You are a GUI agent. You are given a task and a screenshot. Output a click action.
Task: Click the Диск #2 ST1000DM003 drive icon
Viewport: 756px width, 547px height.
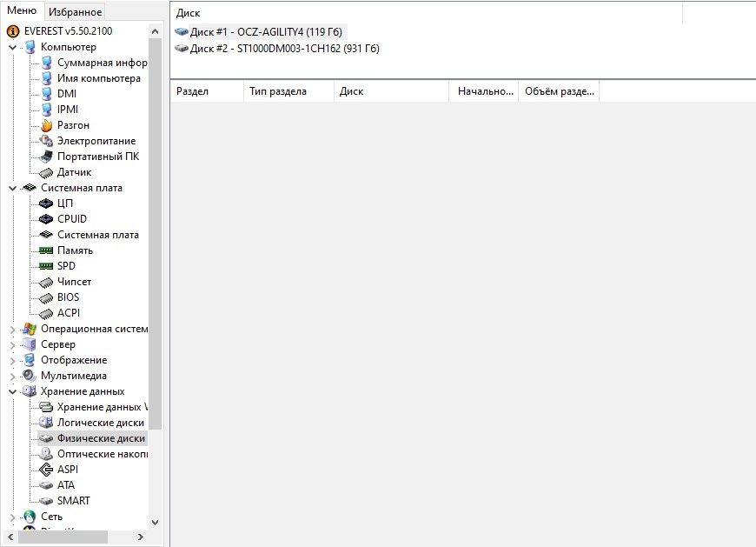182,48
